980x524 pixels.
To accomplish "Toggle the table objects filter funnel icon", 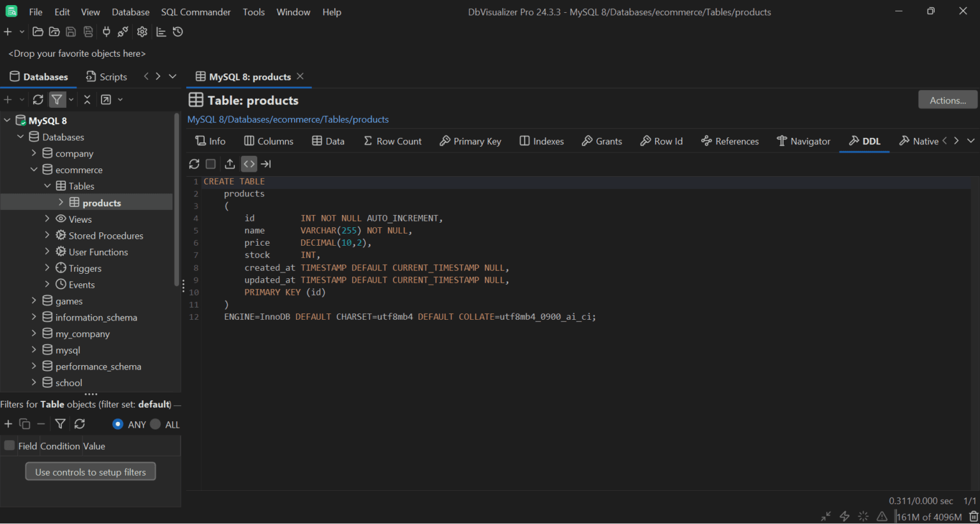I will coord(60,424).
